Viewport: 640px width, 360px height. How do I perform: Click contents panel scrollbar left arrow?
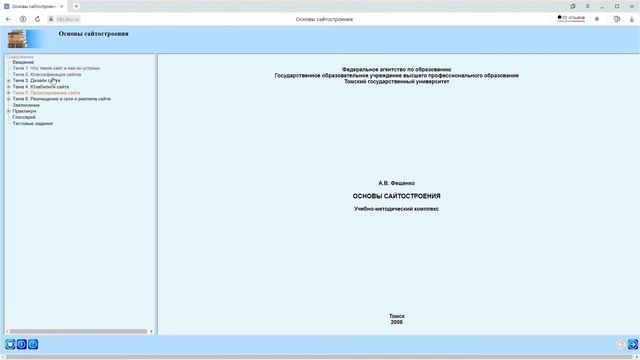pyautogui.click(x=7, y=331)
